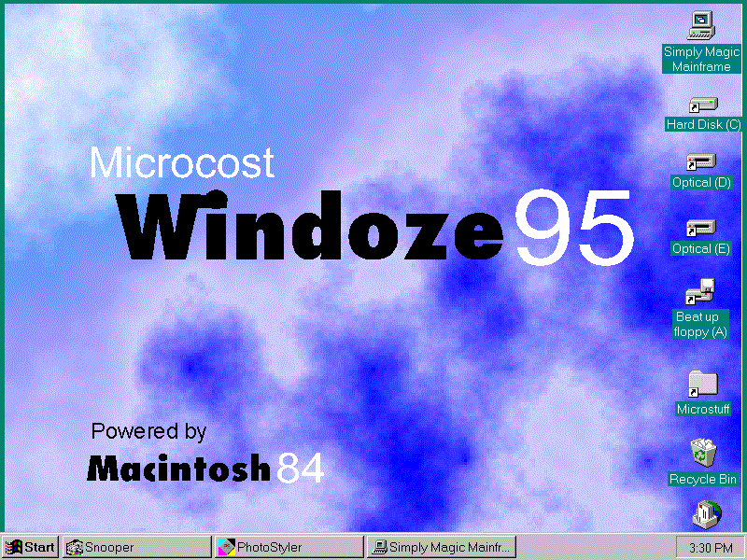Image resolution: width=747 pixels, height=560 pixels.
Task: Select the globe icon below Recycle Bin
Action: (x=707, y=515)
